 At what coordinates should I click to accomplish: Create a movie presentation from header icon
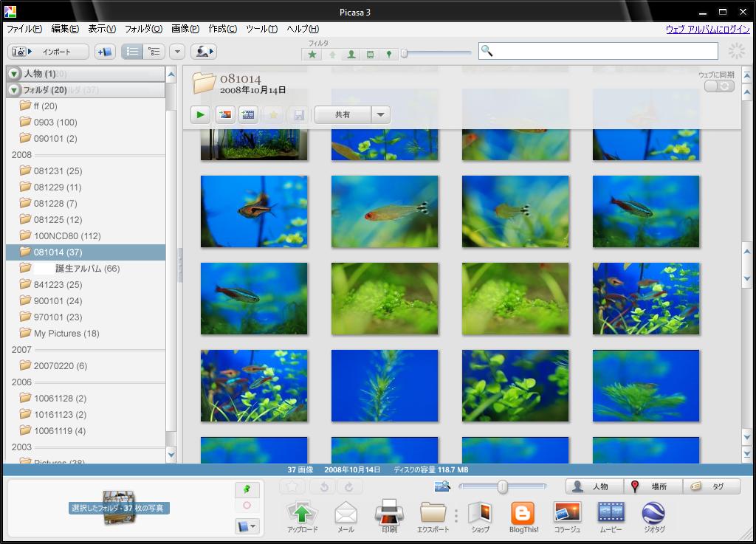(248, 114)
